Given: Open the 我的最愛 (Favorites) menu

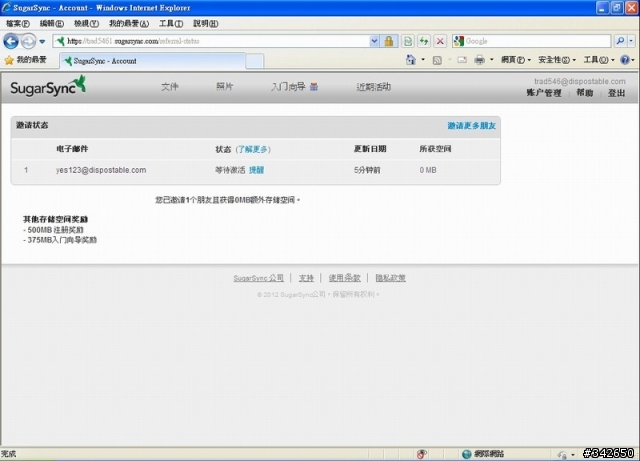Looking at the screenshot, I should (129, 24).
